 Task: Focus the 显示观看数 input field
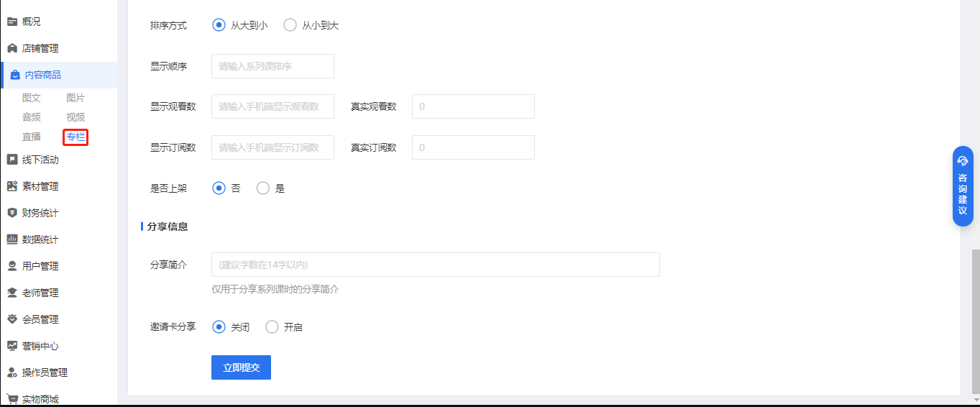(x=273, y=106)
